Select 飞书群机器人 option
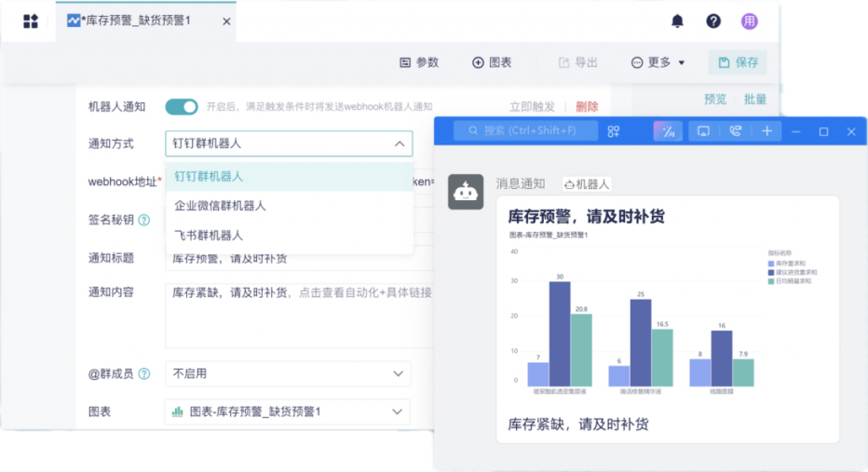This screenshot has height=472, width=868. coord(289,236)
